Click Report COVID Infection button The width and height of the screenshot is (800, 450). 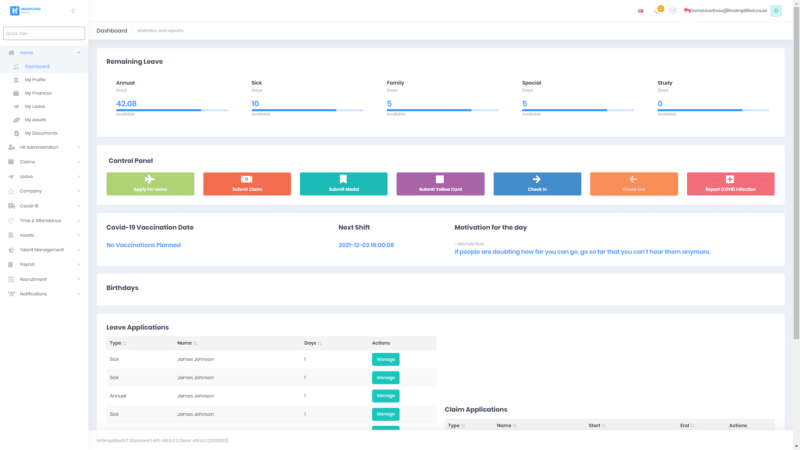click(x=731, y=184)
